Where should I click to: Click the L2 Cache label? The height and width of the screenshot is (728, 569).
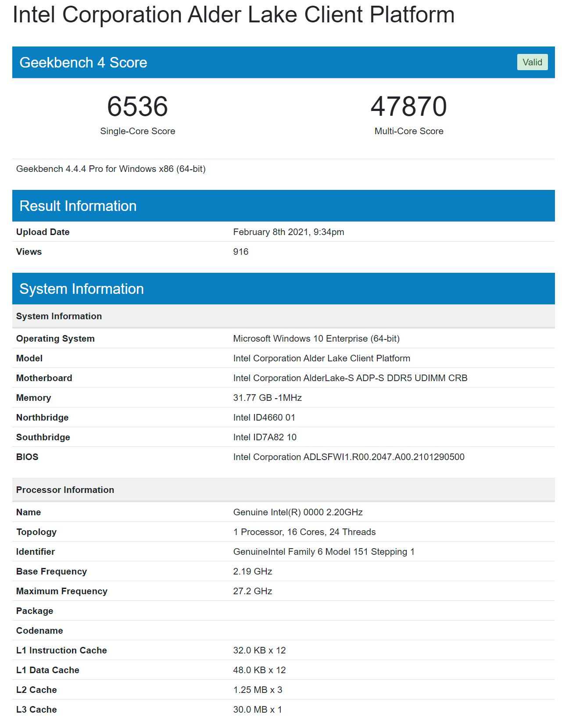[x=36, y=690]
